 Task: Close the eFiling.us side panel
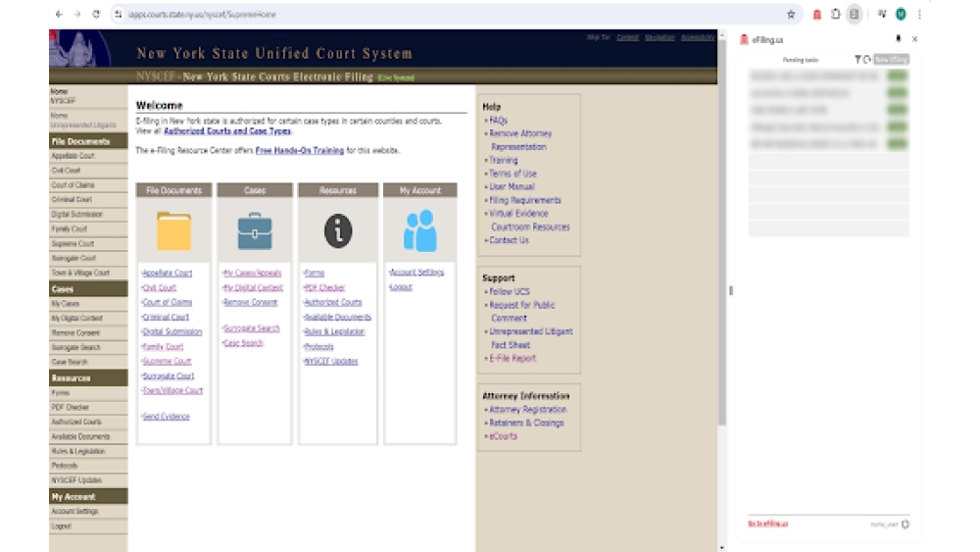tap(914, 39)
